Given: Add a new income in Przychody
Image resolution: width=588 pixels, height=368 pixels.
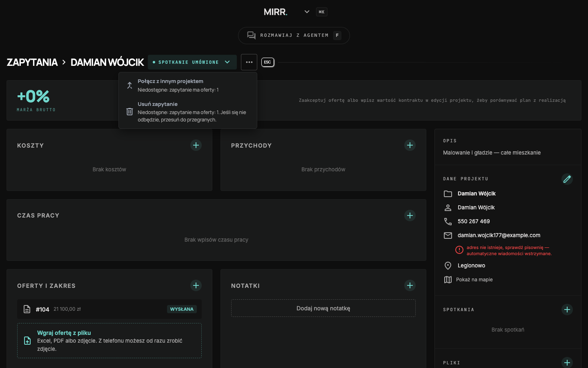Looking at the screenshot, I should click(x=410, y=145).
